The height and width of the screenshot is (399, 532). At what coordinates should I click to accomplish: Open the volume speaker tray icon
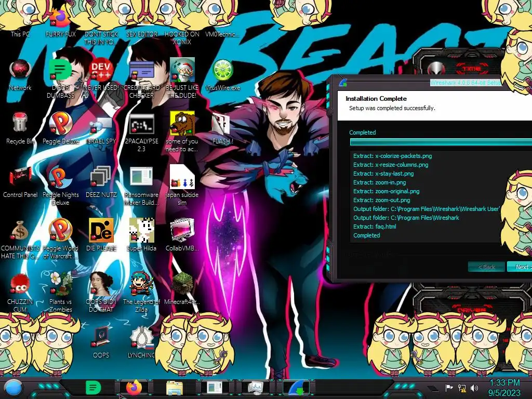(x=474, y=388)
